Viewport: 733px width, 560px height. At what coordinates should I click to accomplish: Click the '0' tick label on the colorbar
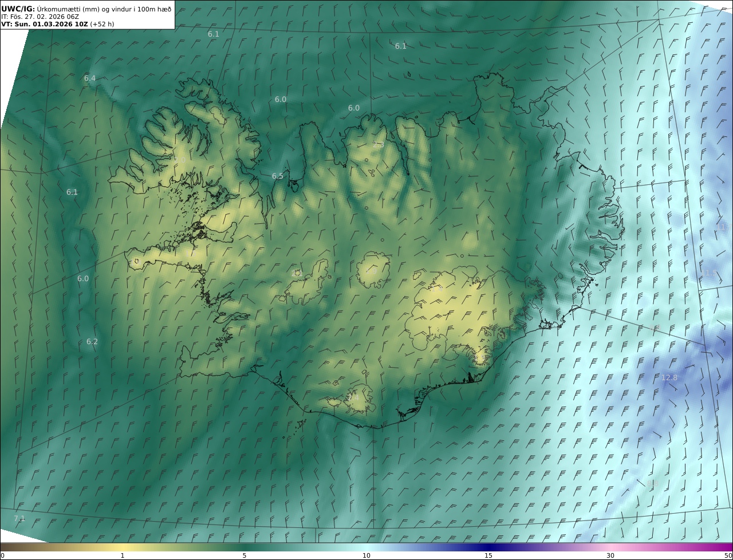click(2, 555)
